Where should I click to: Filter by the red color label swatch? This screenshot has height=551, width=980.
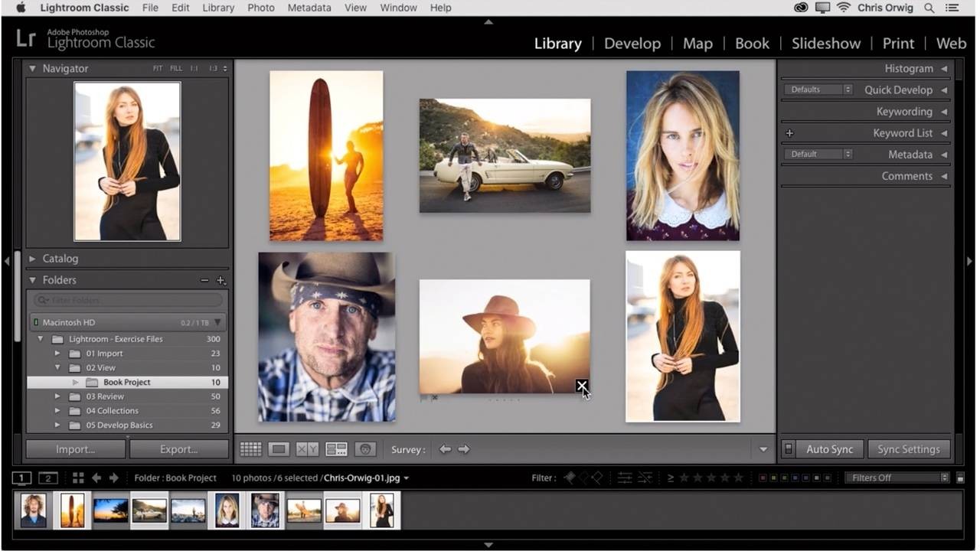[x=763, y=478]
